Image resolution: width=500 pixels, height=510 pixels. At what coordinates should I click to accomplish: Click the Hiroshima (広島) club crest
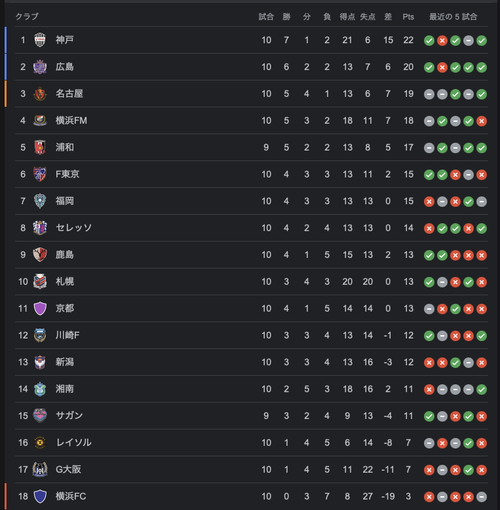click(x=40, y=67)
